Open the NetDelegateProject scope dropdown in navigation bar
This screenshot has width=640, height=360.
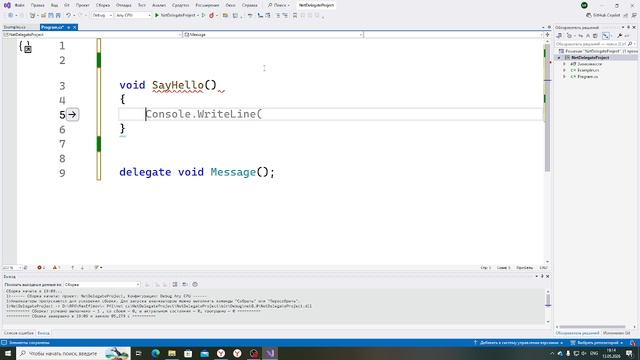pos(92,35)
